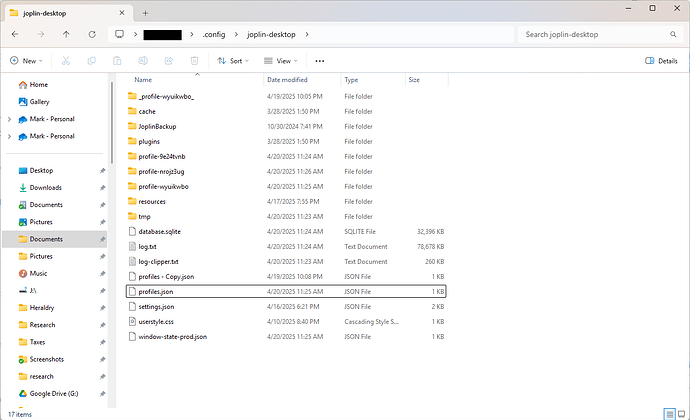690x420 pixels.
Task: Click the Share icon in toolbar
Action: click(x=169, y=61)
